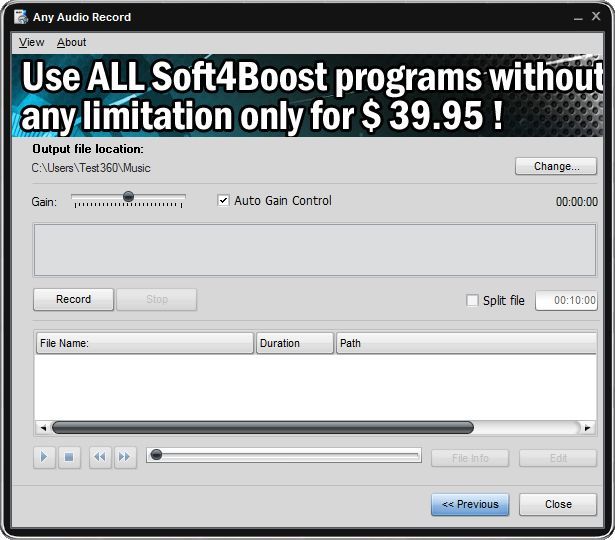This screenshot has height=540, width=615.
Task: Enable the Split file checkbox
Action: 473,300
